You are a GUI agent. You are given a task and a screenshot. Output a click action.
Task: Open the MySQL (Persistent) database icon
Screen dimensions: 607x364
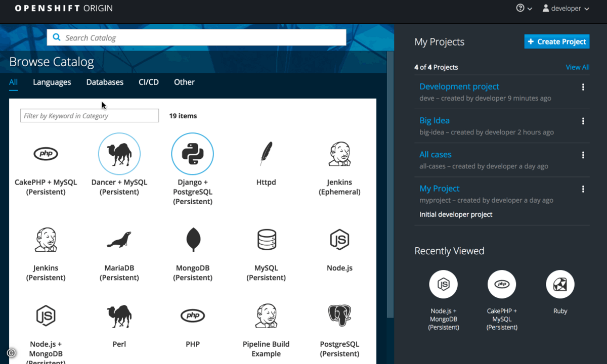click(x=266, y=240)
